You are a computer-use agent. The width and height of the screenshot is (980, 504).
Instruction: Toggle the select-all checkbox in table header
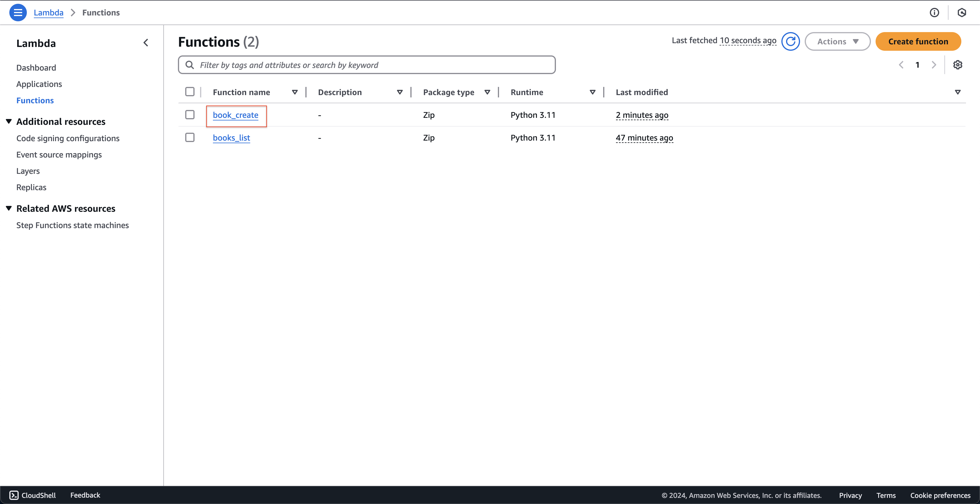[190, 92]
